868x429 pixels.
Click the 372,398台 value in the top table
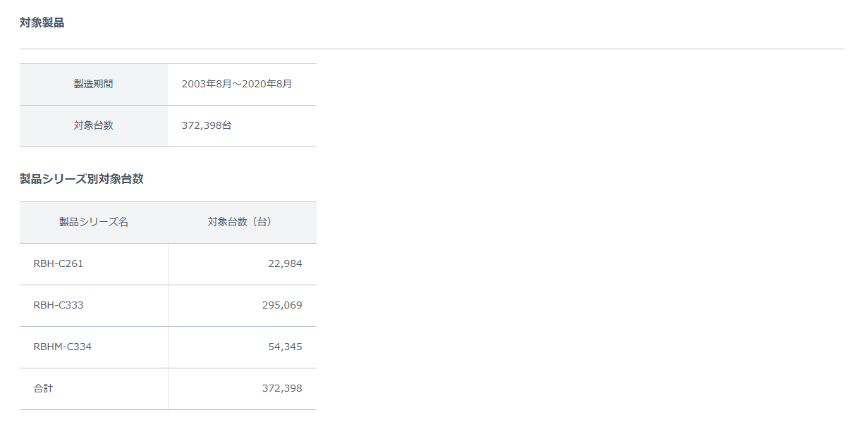coord(207,125)
